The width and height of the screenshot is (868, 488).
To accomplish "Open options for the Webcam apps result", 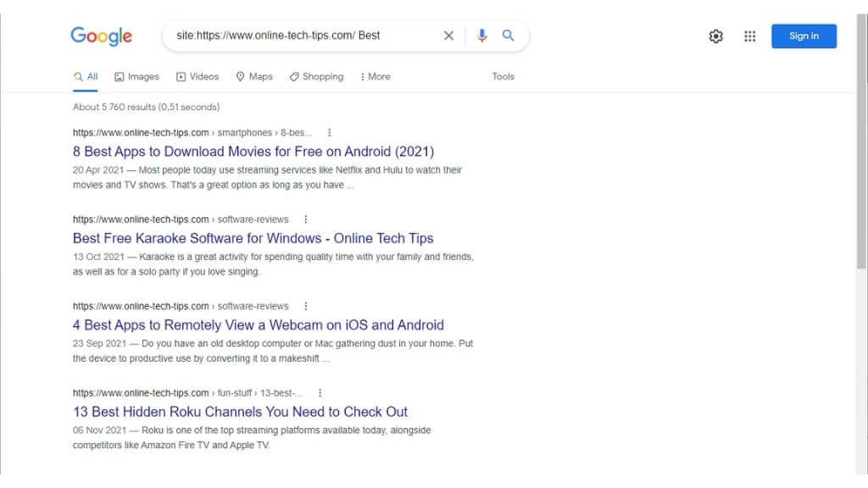I will (306, 306).
